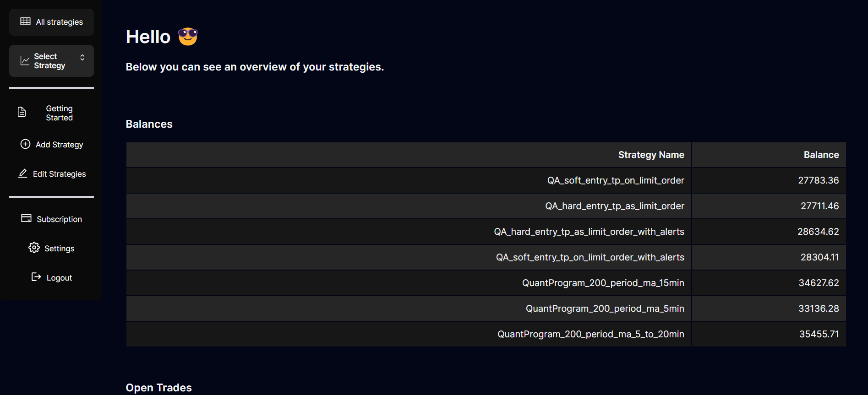
Task: Click the Strategy Name column header
Action: 651,155
